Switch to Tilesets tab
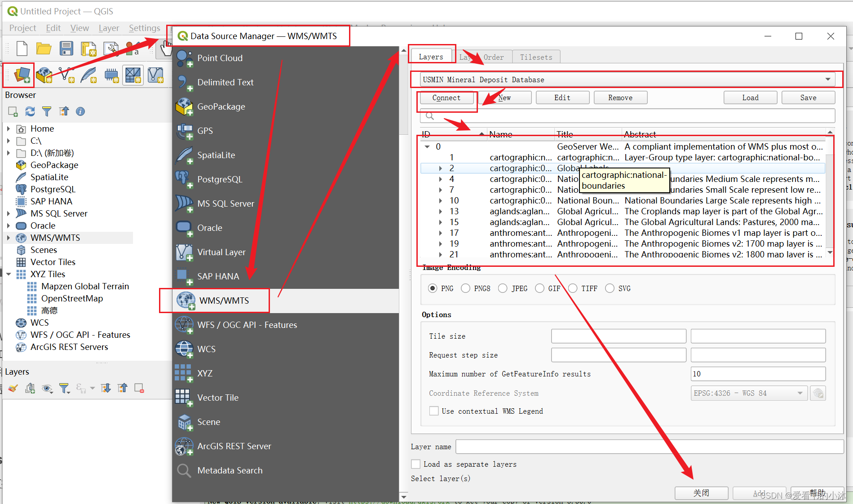Screen dimensions: 853x504 [536, 57]
